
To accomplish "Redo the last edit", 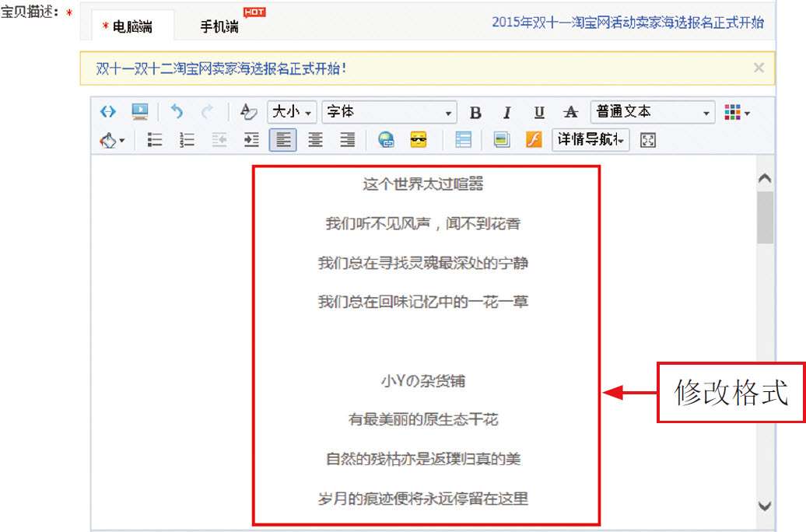I will 207,111.
